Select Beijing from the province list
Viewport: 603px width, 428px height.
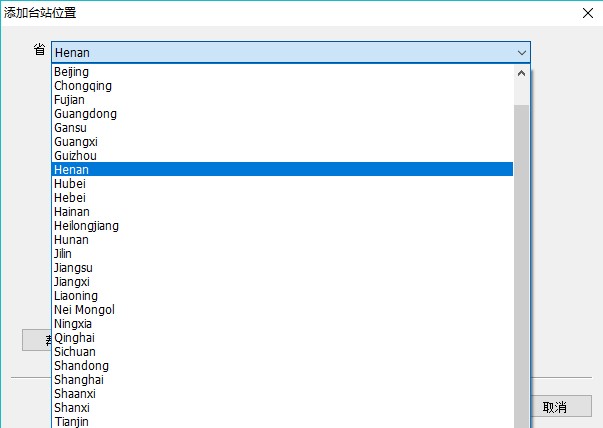coord(71,72)
